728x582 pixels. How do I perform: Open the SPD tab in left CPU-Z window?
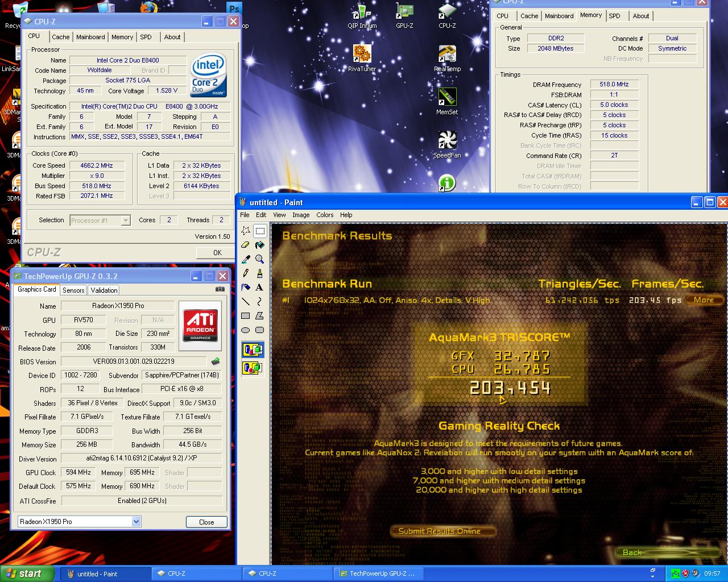146,37
